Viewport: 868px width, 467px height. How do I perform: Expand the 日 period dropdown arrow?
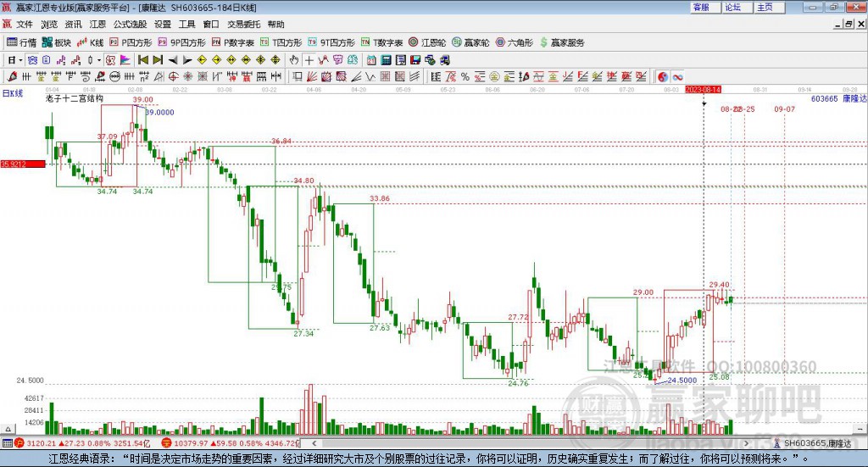click(20, 60)
